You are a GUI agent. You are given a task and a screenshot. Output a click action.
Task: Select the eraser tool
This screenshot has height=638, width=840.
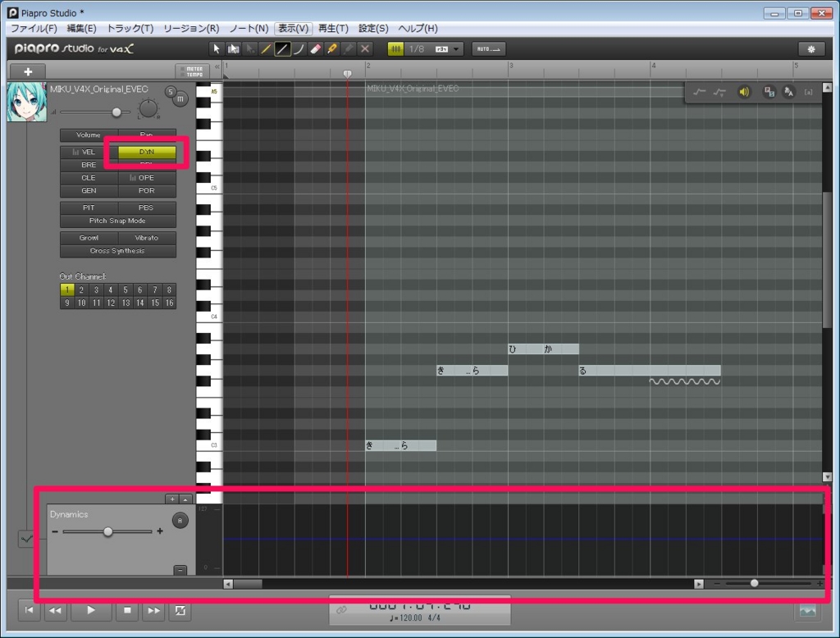[316, 49]
